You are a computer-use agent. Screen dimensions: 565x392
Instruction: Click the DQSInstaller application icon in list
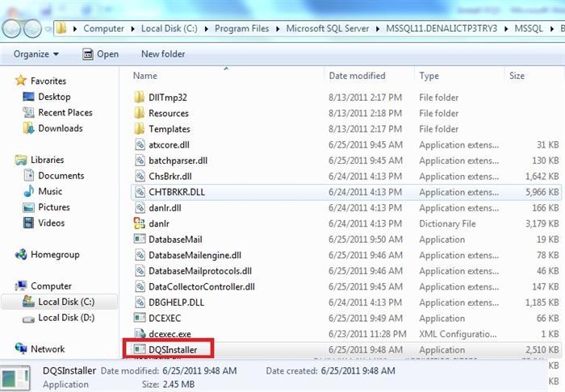[x=140, y=349]
